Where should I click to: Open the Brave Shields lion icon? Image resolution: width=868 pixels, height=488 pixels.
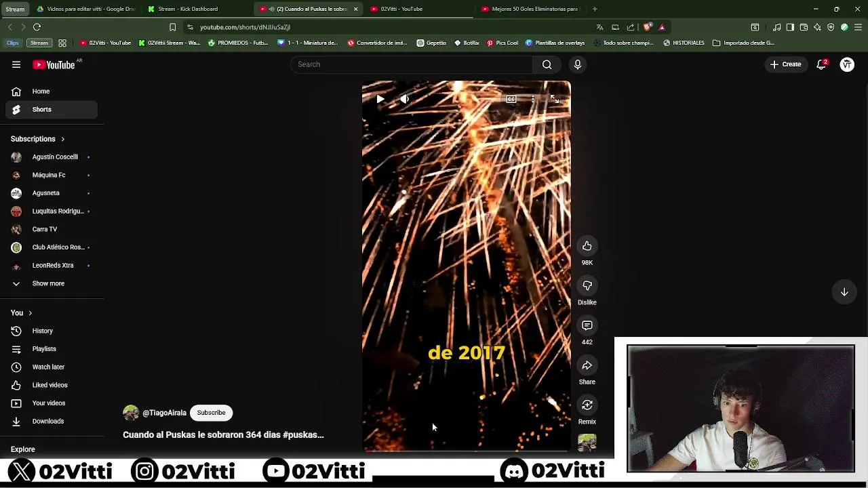point(647,27)
